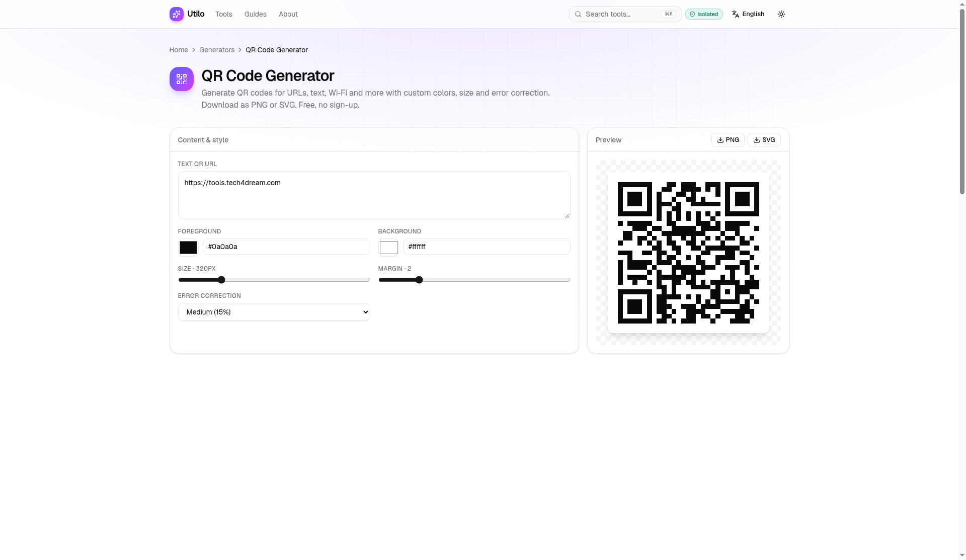Click the page vertical scrollbar
The width and height of the screenshot is (966, 560).
pyautogui.click(x=962, y=101)
